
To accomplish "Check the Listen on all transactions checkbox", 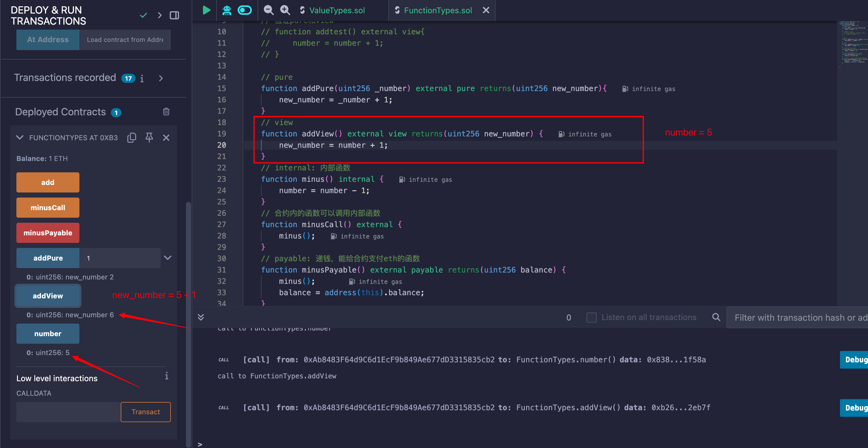I will [591, 317].
